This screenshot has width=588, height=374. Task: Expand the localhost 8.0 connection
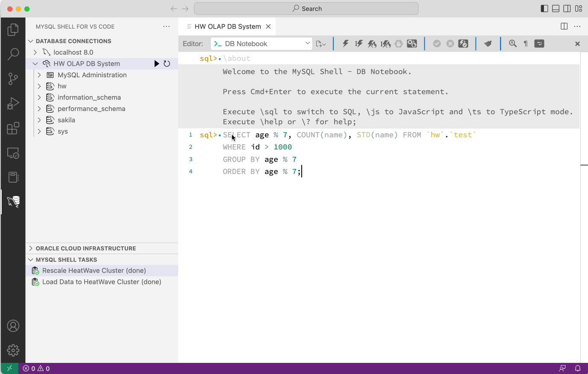coord(36,52)
